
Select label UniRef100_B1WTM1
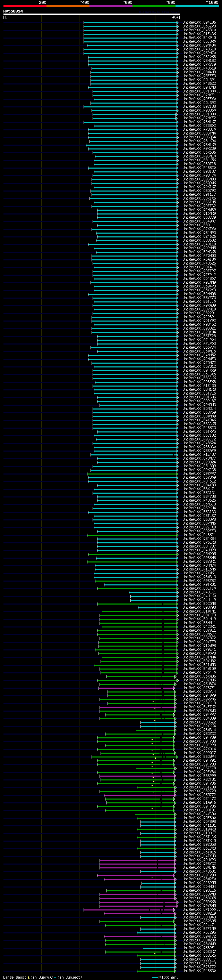pos(199,612)
